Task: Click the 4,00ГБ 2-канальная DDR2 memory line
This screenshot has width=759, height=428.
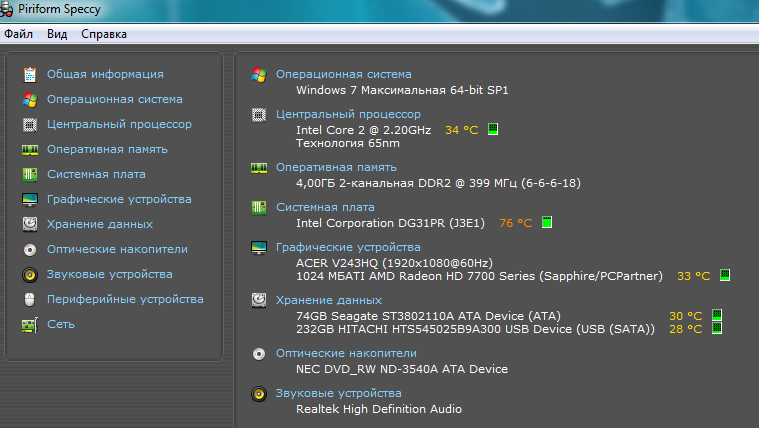Action: click(438, 183)
